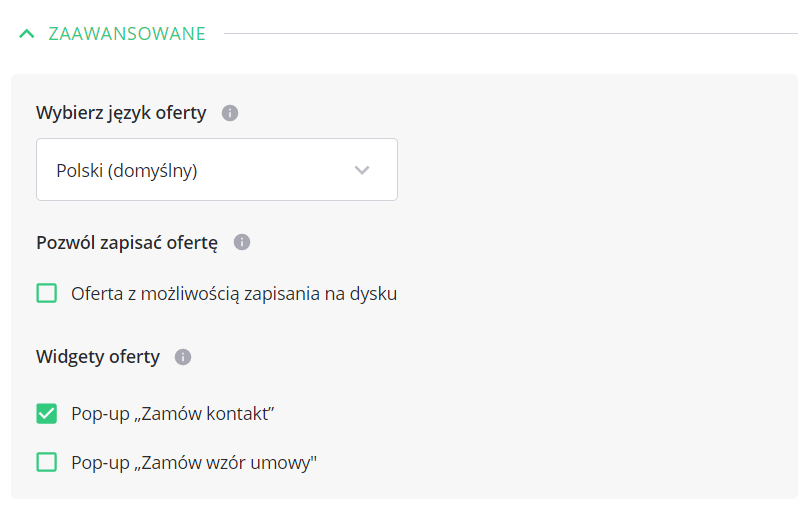The image size is (803, 505).
Task: Show info for Wybierz język oferty
Action: click(x=230, y=113)
